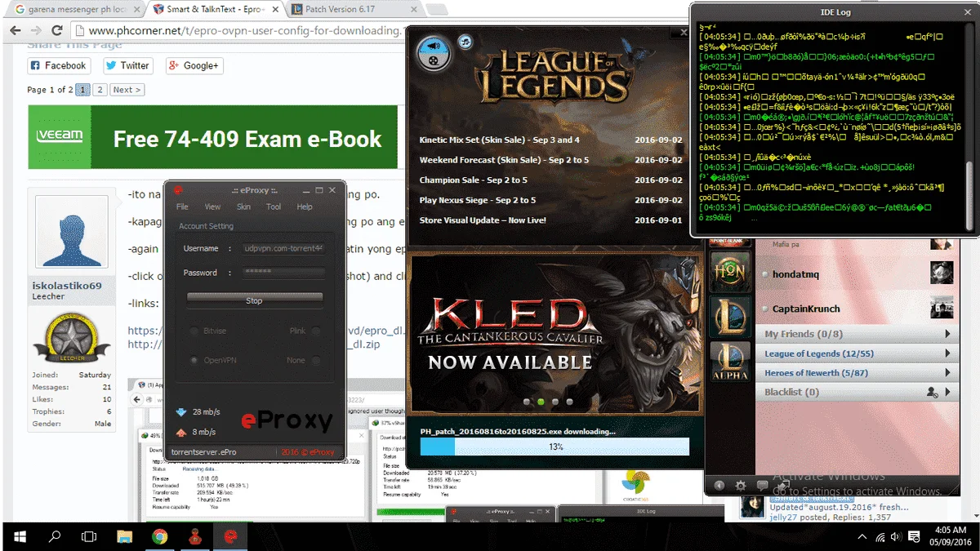Click the eProxy red logo icon in title bar
The height and width of the screenshot is (551, 980).
click(x=177, y=189)
